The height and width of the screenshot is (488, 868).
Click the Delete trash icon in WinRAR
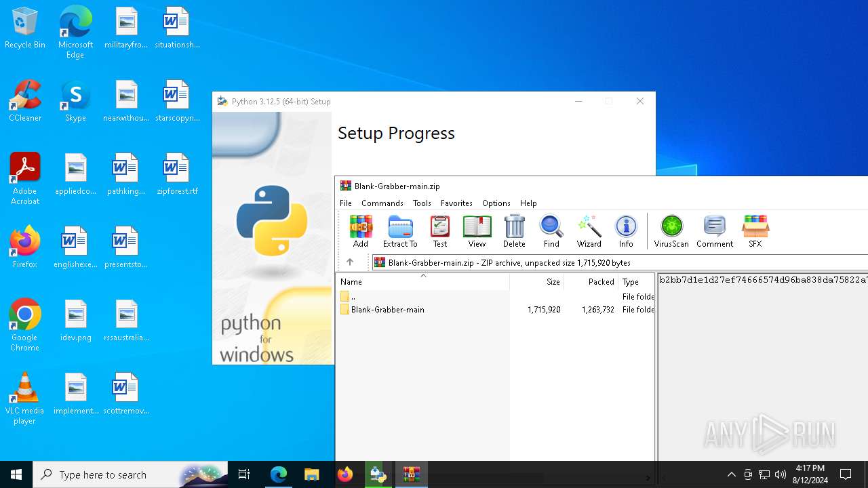[x=514, y=232]
